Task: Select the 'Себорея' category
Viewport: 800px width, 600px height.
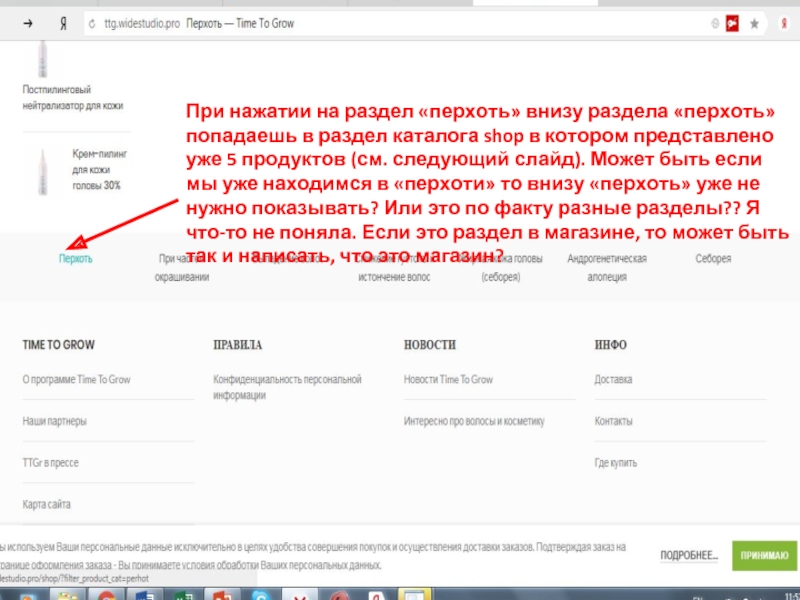Action: click(713, 259)
